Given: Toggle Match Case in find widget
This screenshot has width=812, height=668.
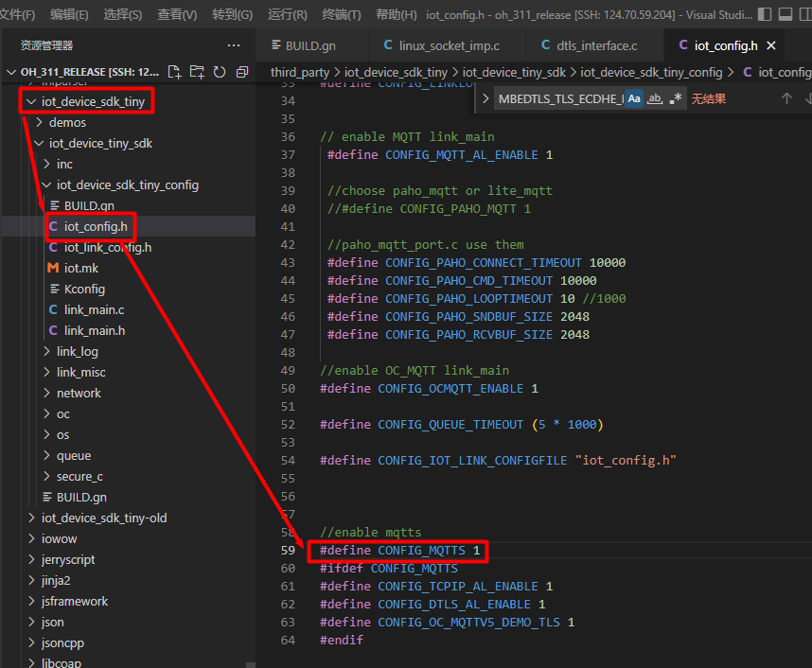Looking at the screenshot, I should [634, 98].
